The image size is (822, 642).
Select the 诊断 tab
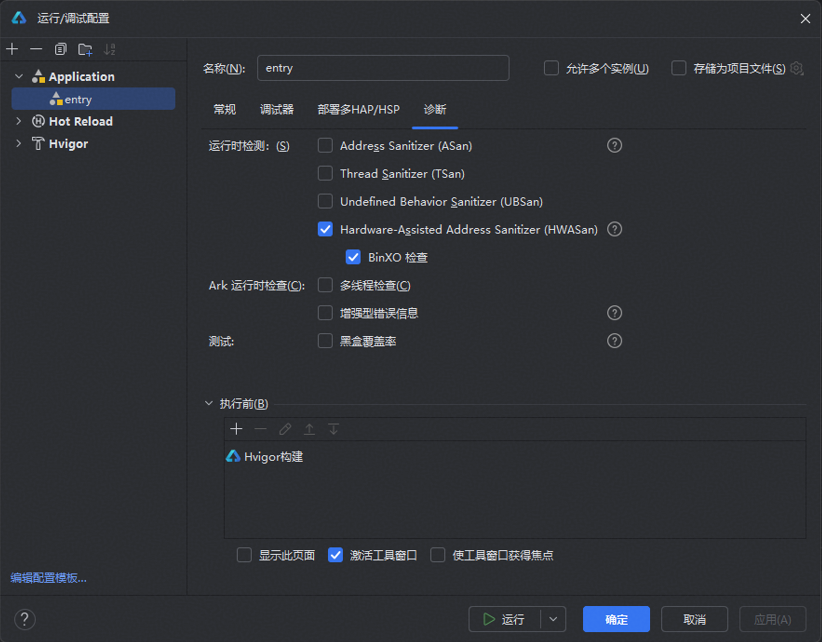(x=435, y=109)
